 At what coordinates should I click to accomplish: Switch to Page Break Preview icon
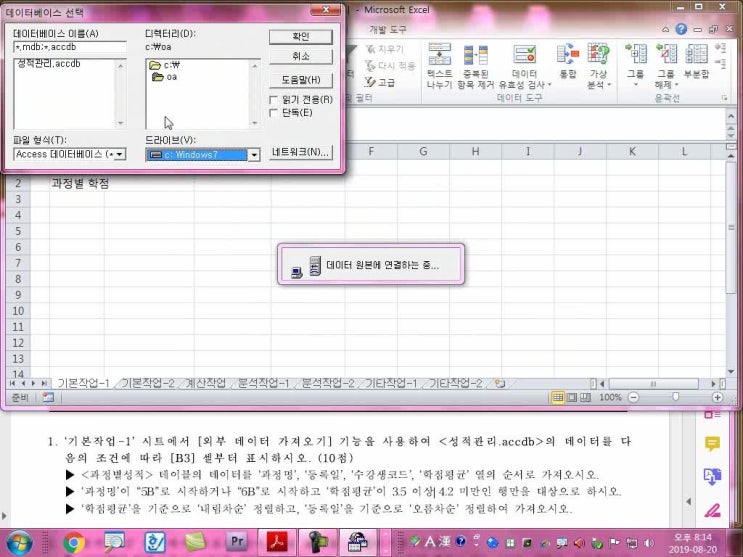click(586, 397)
